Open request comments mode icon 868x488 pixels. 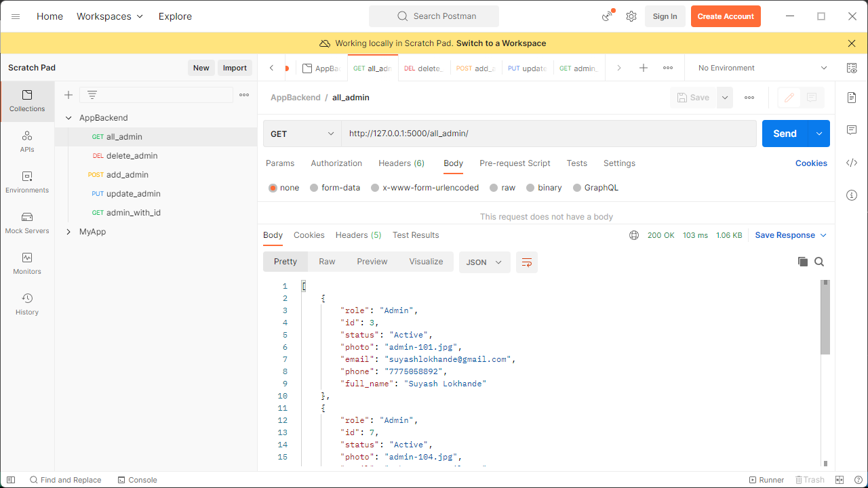point(812,98)
